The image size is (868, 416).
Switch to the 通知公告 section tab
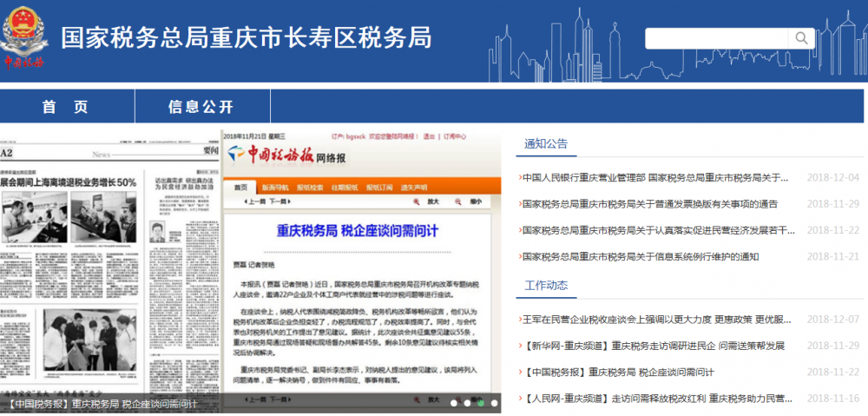546,143
